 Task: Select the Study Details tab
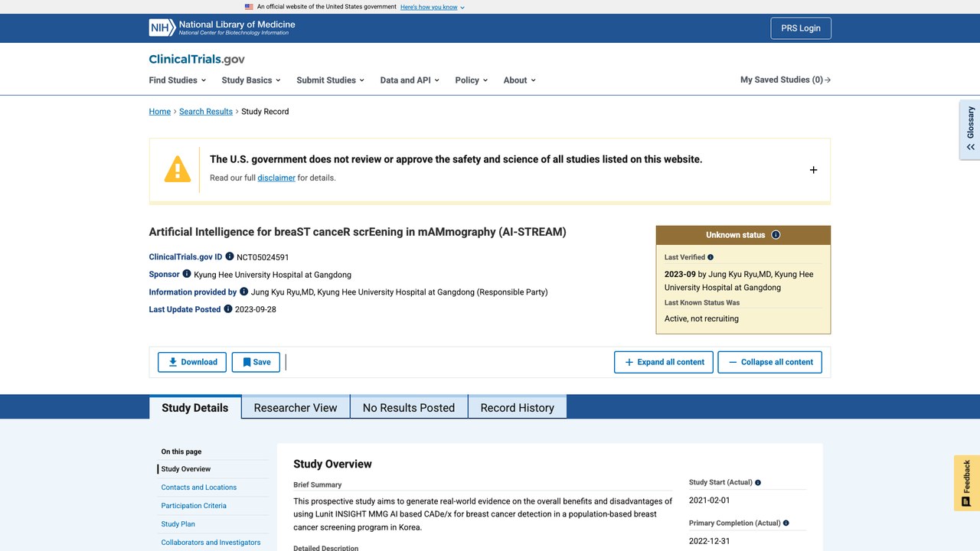pyautogui.click(x=195, y=407)
